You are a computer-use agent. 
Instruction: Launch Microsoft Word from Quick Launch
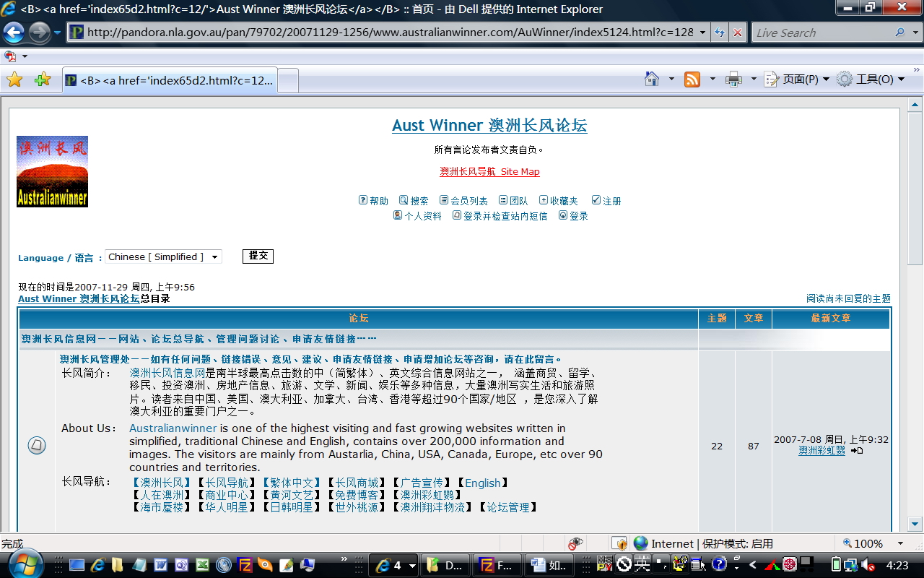160,565
